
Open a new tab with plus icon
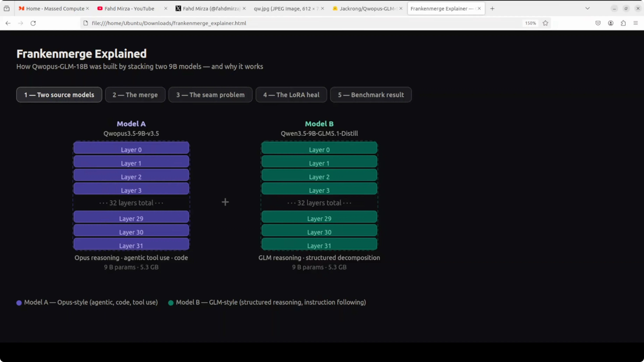tap(492, 9)
